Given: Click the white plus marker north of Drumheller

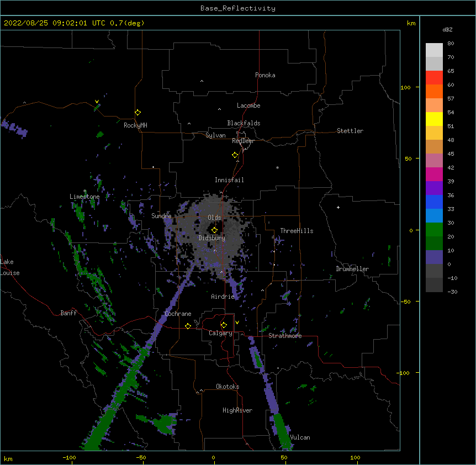Looking at the screenshot, I should coord(338,207).
